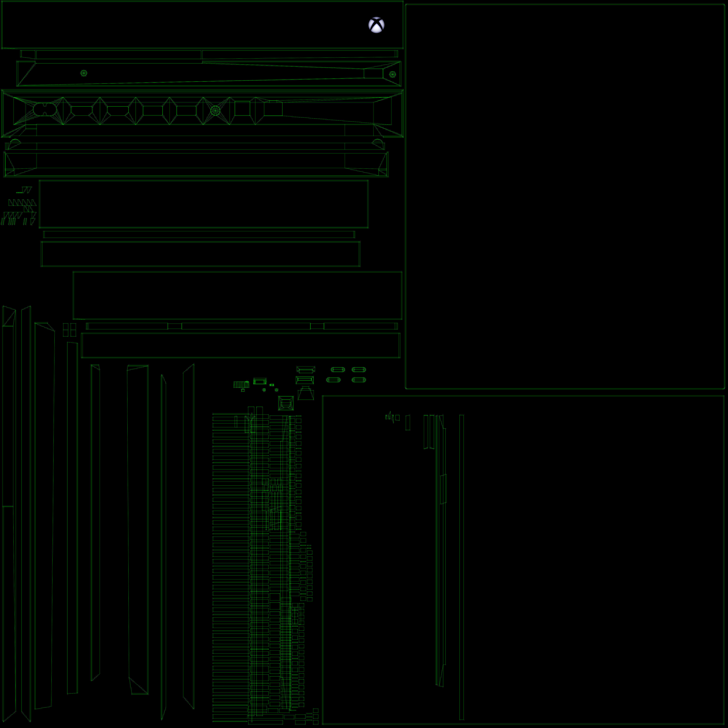Click the figure-eight power port opening
This screenshot has width=728, height=728.
[45, 110]
